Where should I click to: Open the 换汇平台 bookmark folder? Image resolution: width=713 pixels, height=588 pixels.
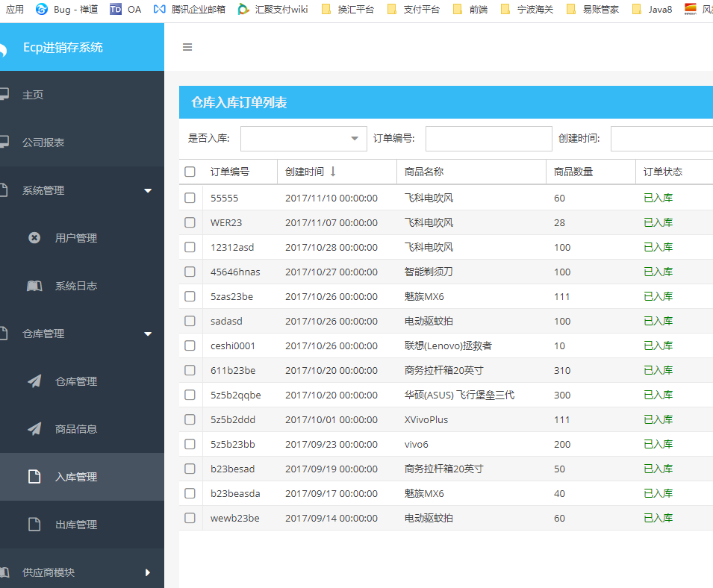coord(347,9)
